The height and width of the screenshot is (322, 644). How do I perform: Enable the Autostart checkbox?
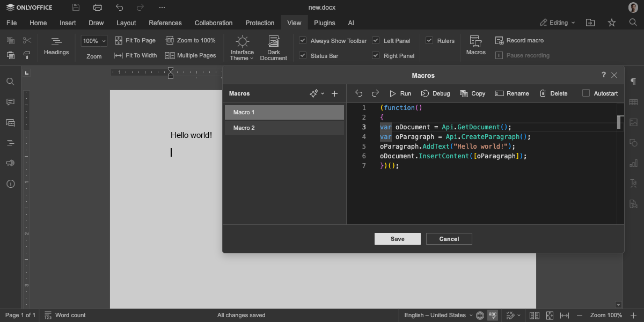pos(586,93)
